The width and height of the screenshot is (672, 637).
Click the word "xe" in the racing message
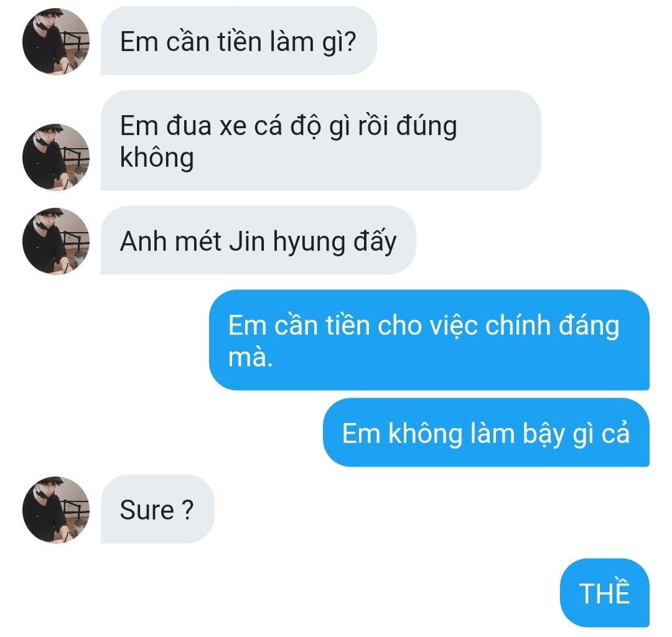tap(233, 127)
